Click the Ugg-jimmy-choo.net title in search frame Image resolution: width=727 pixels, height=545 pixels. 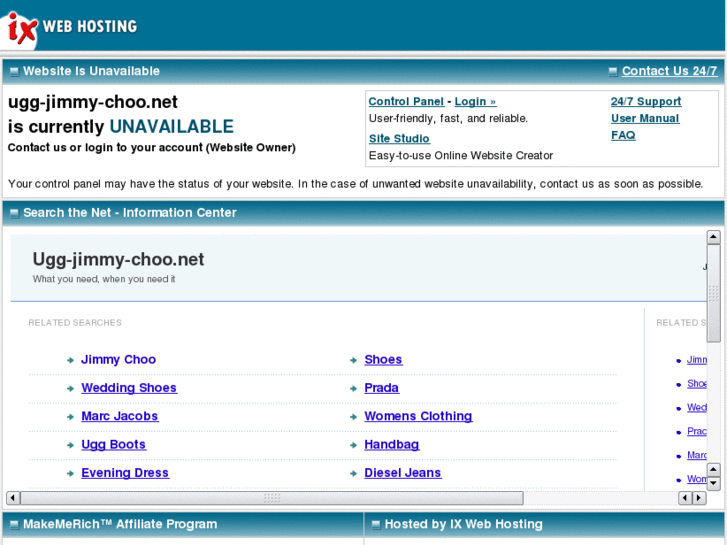point(118,259)
